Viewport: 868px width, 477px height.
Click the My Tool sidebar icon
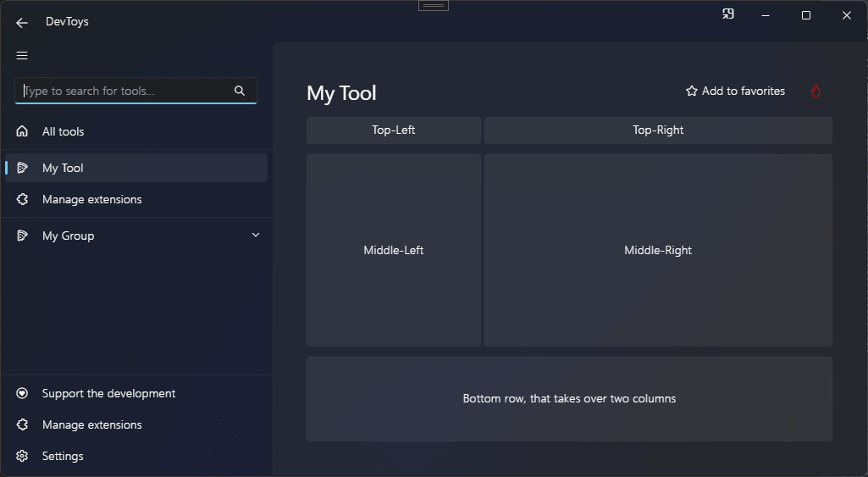pyautogui.click(x=22, y=168)
